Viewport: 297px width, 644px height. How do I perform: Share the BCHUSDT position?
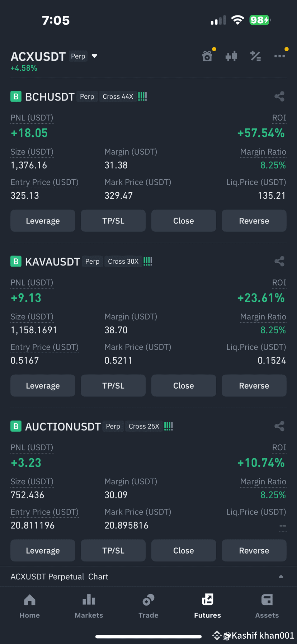pos(279,96)
